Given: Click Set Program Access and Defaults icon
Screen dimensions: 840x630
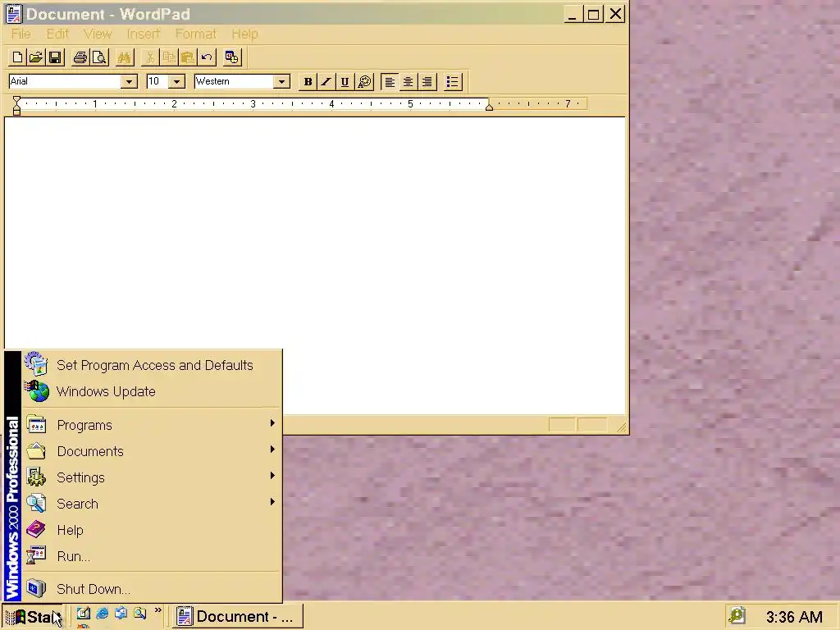Looking at the screenshot, I should click(x=36, y=364).
